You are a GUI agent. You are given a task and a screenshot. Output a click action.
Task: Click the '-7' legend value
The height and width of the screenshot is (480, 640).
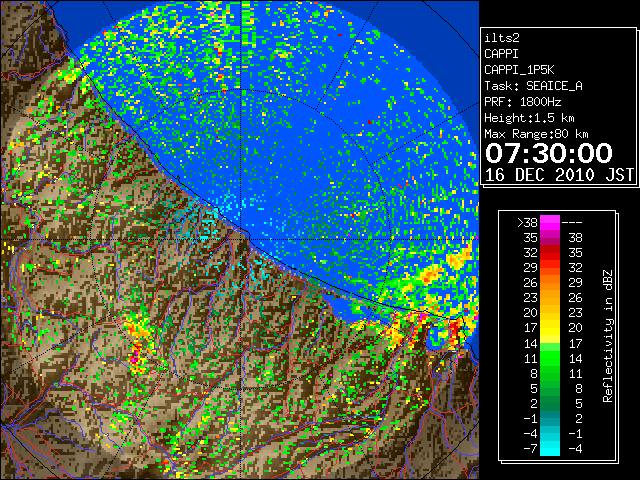pos(530,449)
